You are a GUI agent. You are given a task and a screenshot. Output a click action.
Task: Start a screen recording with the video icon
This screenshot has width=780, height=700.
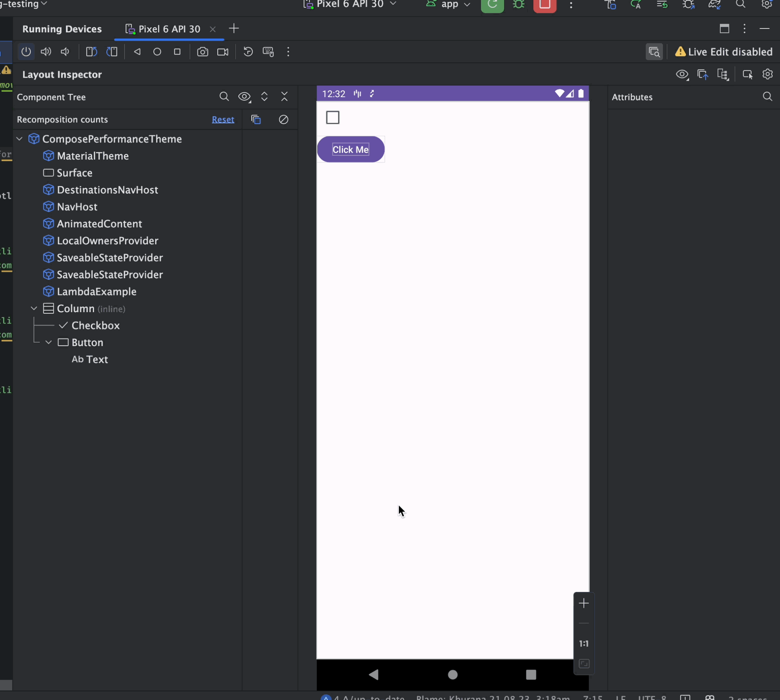(x=223, y=52)
